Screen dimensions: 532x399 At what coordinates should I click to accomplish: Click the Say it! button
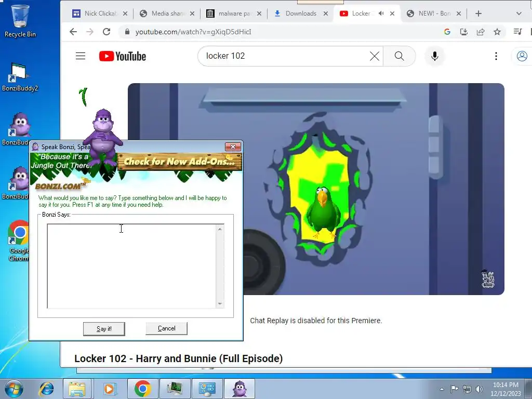tap(104, 329)
